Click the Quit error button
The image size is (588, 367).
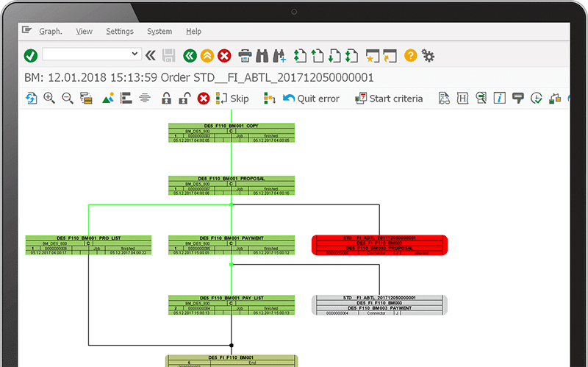point(311,99)
